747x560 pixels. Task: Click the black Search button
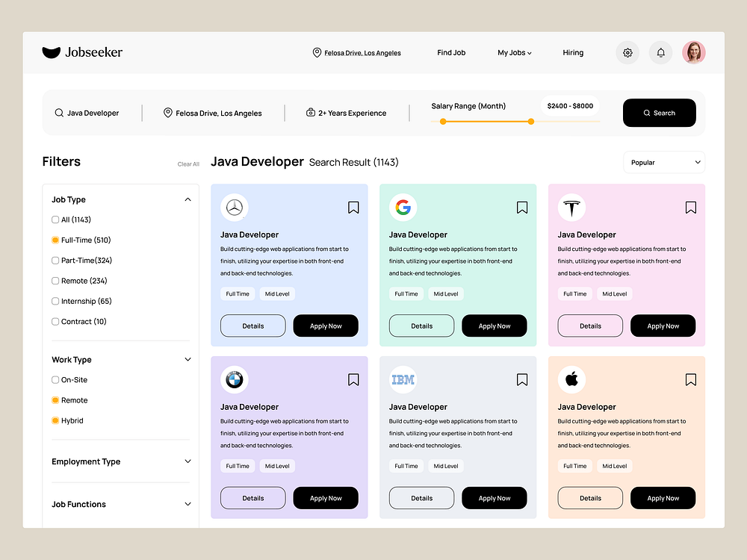(x=659, y=113)
